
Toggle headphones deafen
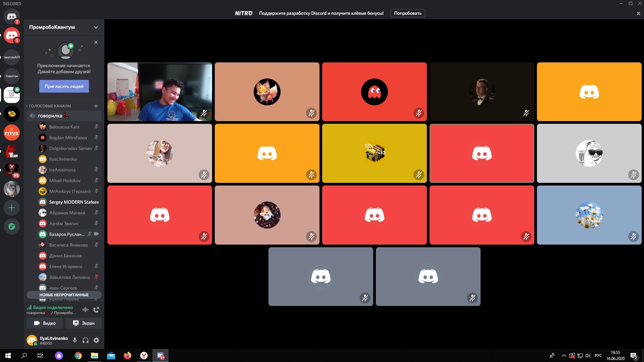coord(86,340)
